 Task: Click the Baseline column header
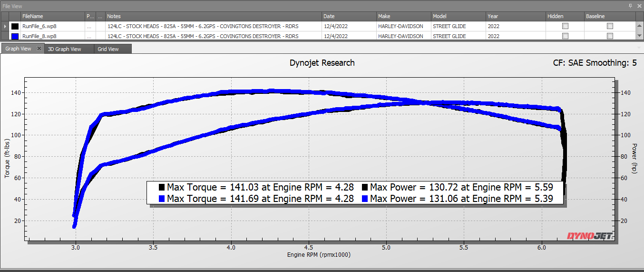pos(610,16)
